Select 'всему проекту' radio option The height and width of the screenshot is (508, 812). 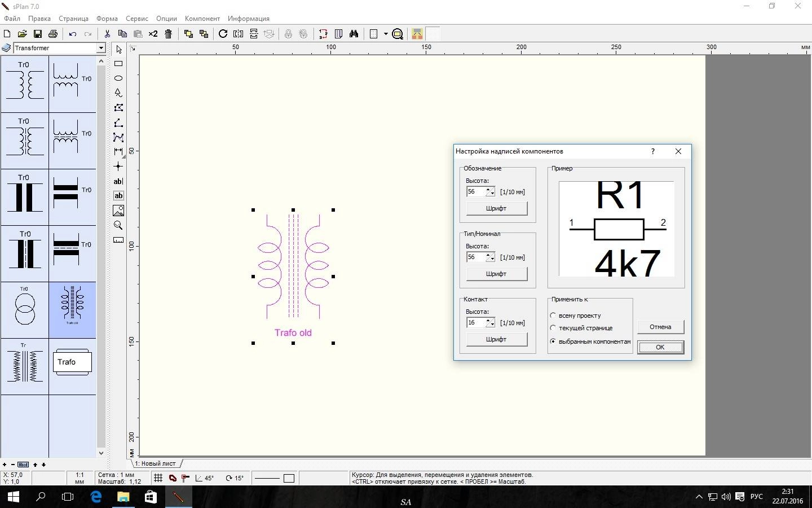575,316
